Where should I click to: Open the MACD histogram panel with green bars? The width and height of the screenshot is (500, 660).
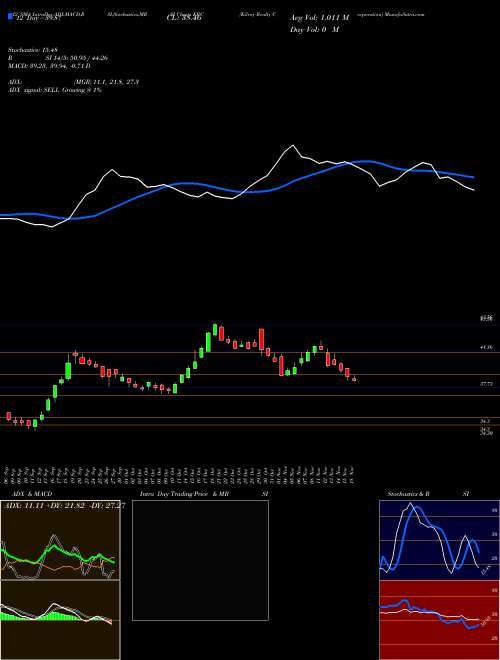click(60, 620)
